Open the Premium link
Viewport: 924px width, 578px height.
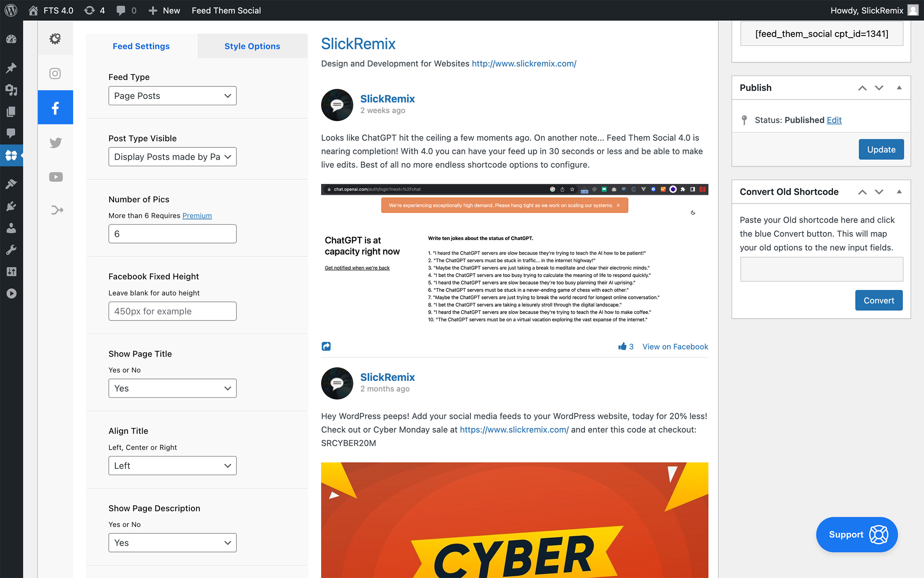coord(197,216)
